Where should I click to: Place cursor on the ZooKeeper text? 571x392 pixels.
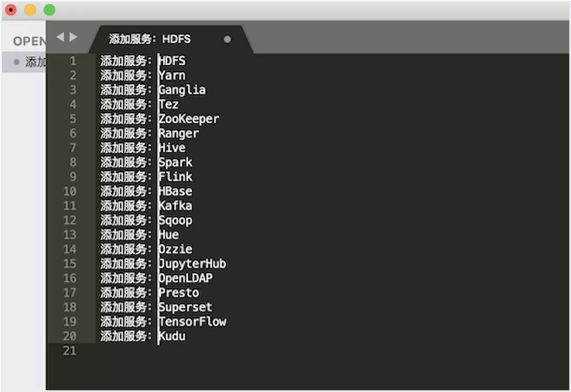(x=189, y=119)
